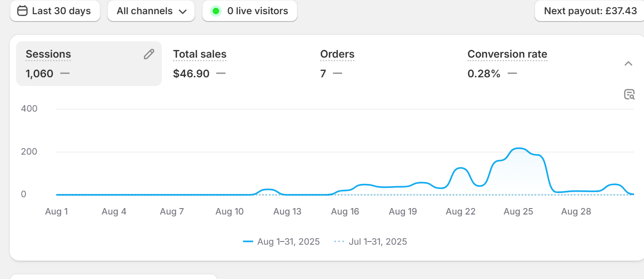The width and height of the screenshot is (644, 279).
Task: Click the solid blue legend line swatch
Action: point(248,241)
